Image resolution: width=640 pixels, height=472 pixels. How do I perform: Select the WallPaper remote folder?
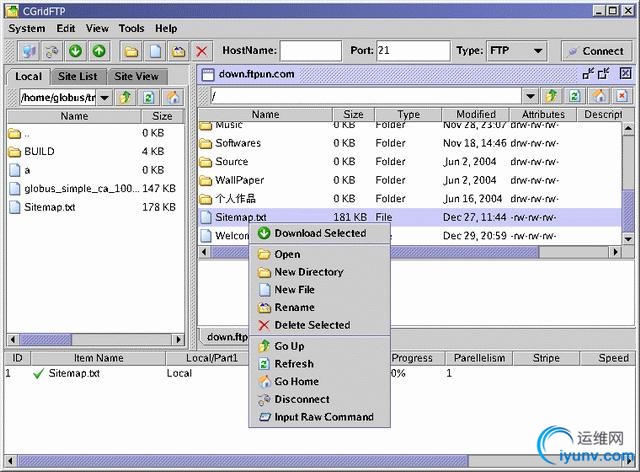click(x=410, y=180)
